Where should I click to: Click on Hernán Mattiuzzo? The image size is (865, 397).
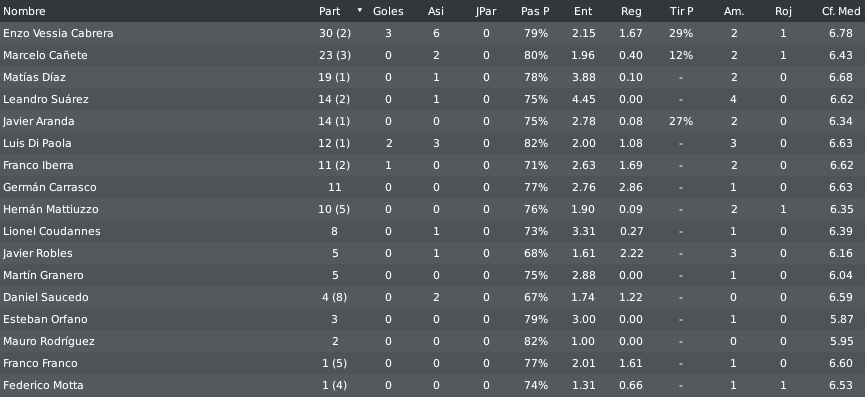pyautogui.click(x=432, y=210)
